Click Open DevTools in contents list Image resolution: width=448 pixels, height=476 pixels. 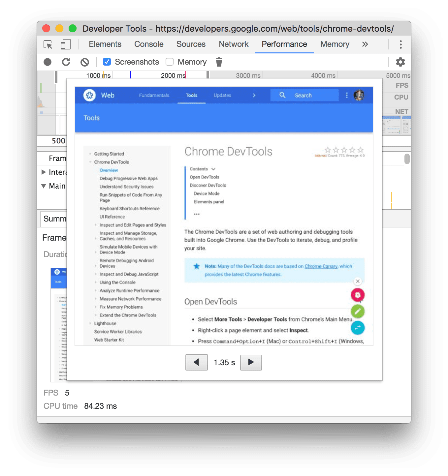pyautogui.click(x=205, y=177)
